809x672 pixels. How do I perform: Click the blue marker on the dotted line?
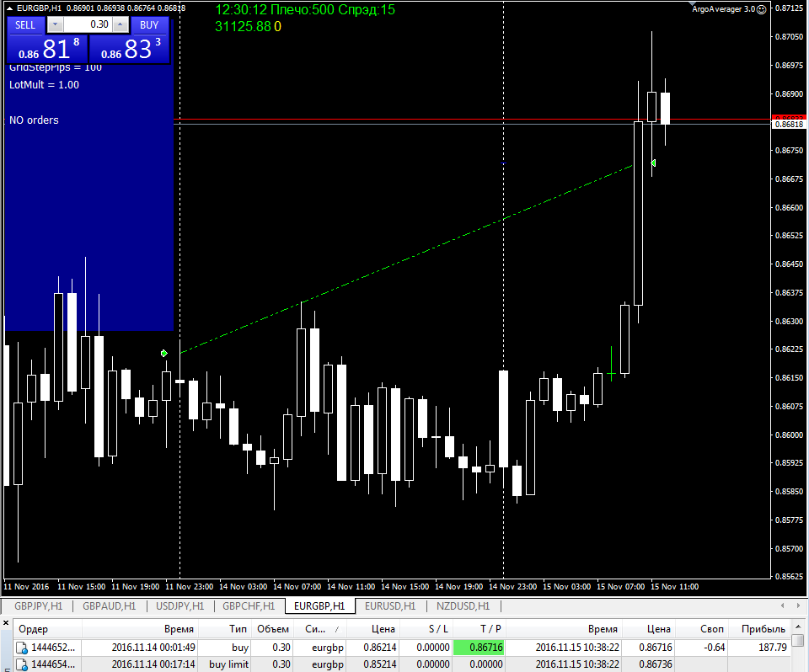click(x=504, y=163)
